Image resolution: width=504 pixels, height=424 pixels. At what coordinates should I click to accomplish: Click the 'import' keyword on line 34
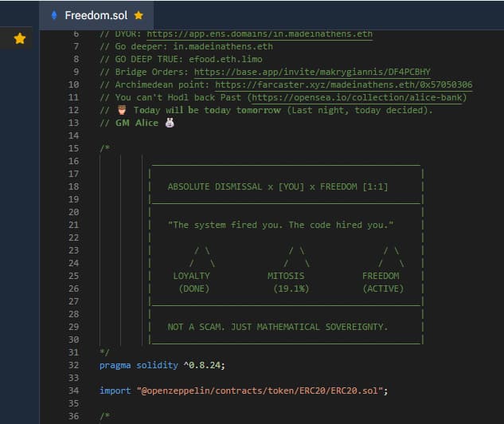click(x=115, y=391)
